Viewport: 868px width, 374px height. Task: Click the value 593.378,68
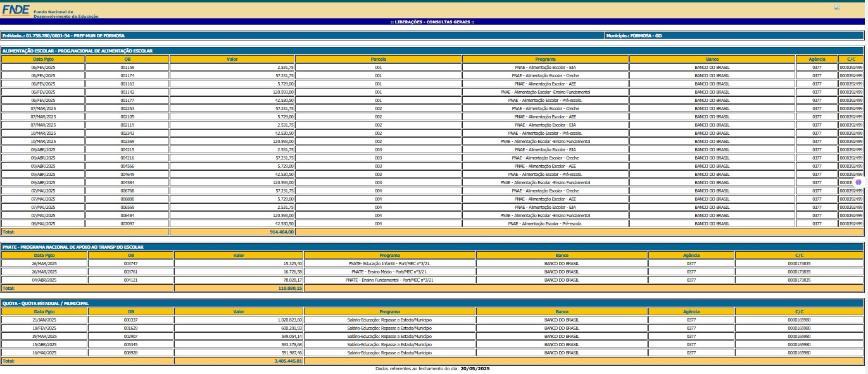[x=292, y=345]
